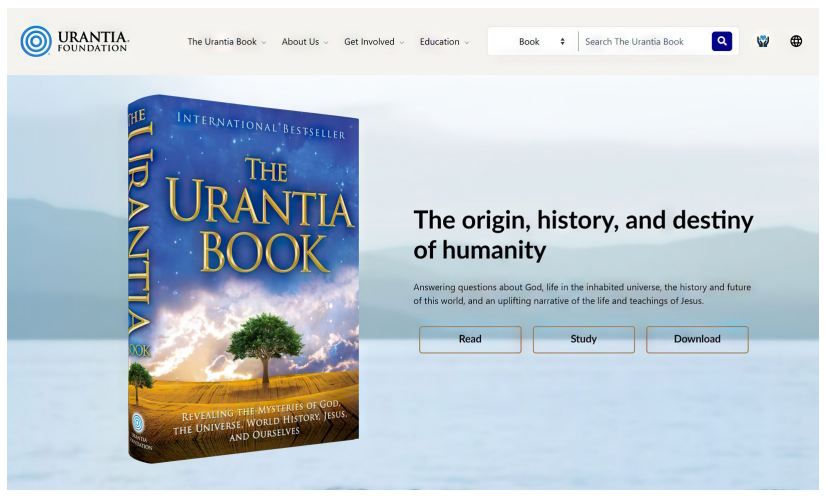Click the heading 'The origin, history, and destiny'
826x498 pixels.
(x=583, y=220)
